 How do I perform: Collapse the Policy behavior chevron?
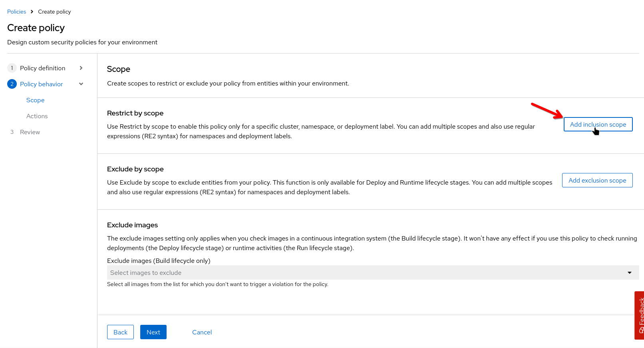81,84
